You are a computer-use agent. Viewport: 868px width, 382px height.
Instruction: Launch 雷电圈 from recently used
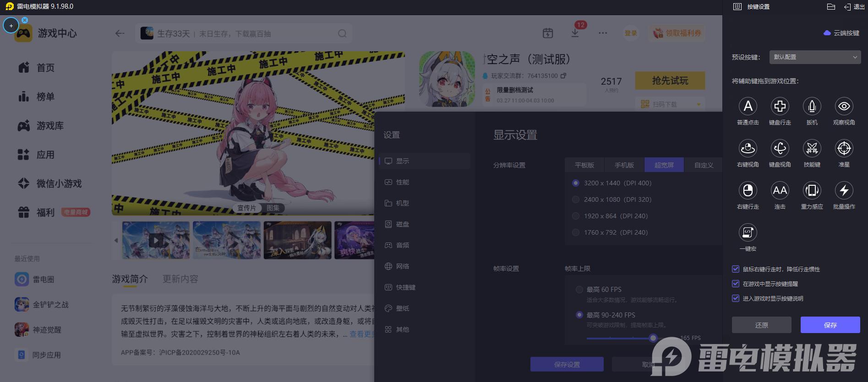click(x=34, y=279)
